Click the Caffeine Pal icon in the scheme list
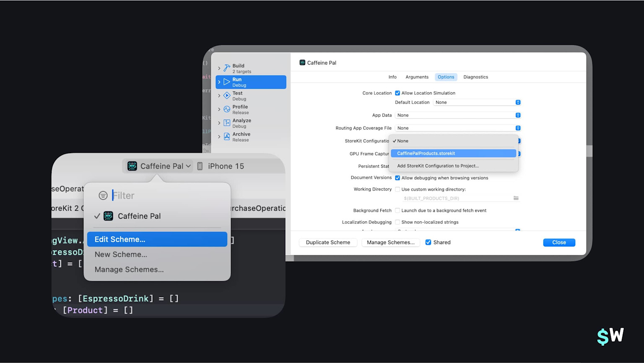The width and height of the screenshot is (644, 363). click(108, 216)
